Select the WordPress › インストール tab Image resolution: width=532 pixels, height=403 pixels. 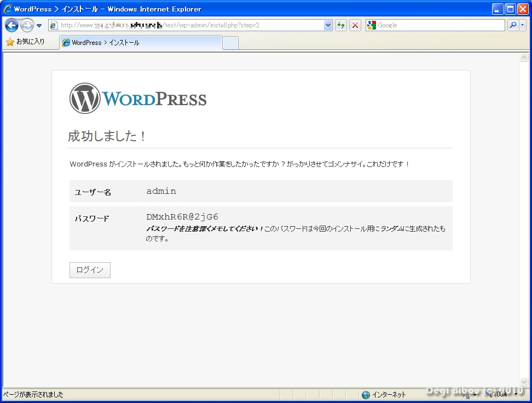tap(141, 43)
